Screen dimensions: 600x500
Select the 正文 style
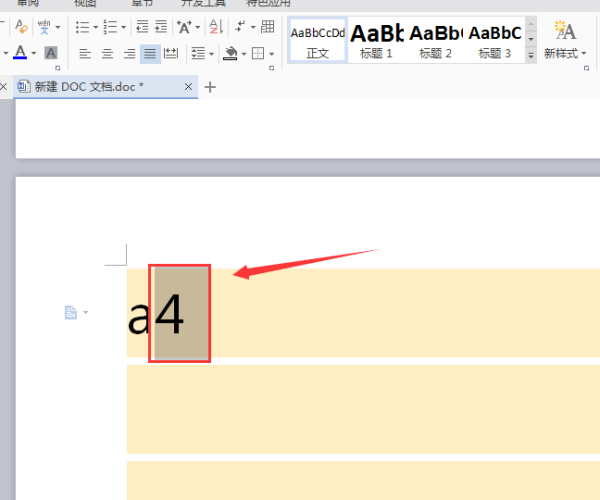pyautogui.click(x=318, y=40)
